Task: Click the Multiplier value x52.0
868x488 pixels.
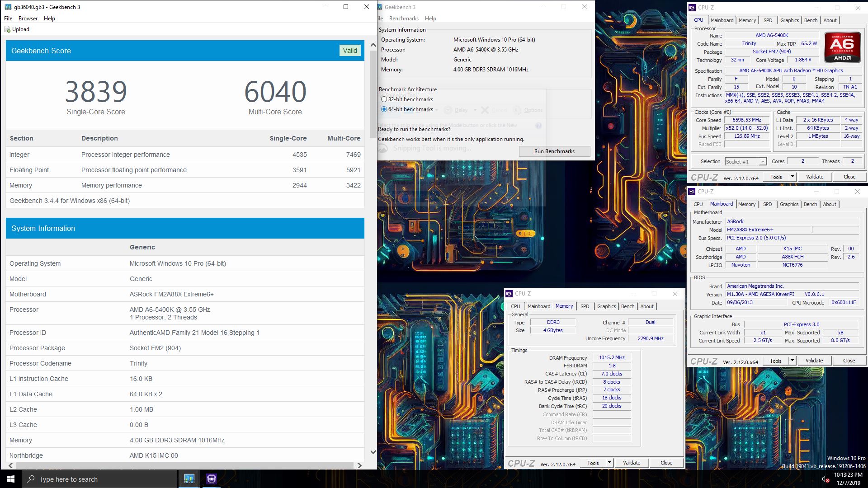Action: pos(747,128)
